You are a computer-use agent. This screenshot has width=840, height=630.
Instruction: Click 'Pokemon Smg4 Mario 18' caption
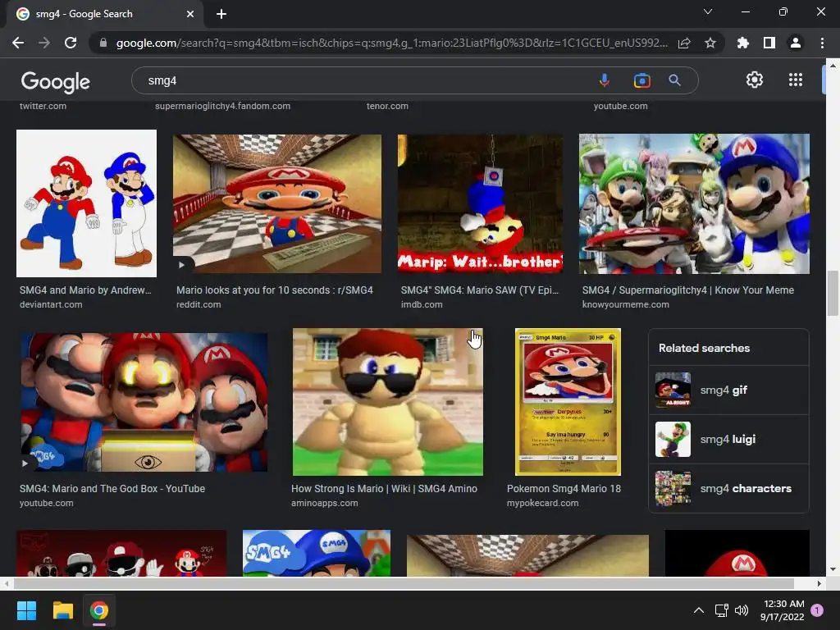tap(564, 489)
